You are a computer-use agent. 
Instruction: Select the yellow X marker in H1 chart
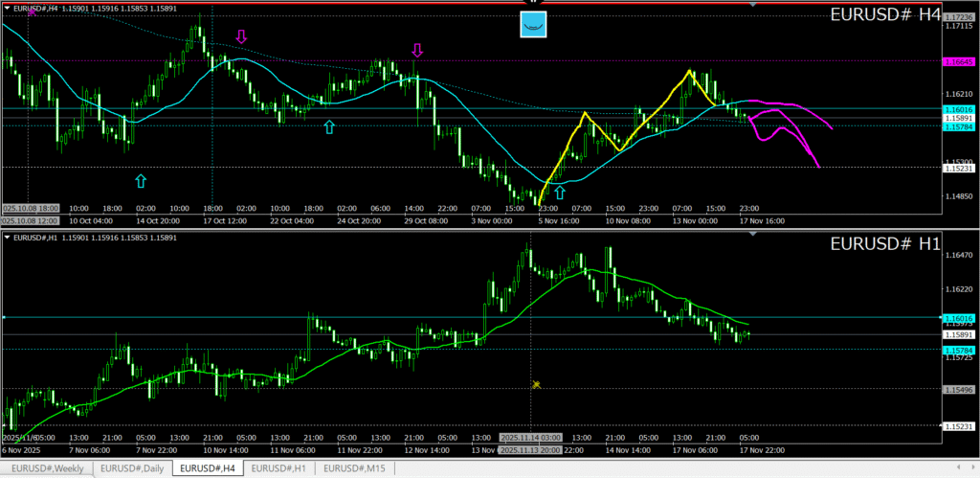537,384
